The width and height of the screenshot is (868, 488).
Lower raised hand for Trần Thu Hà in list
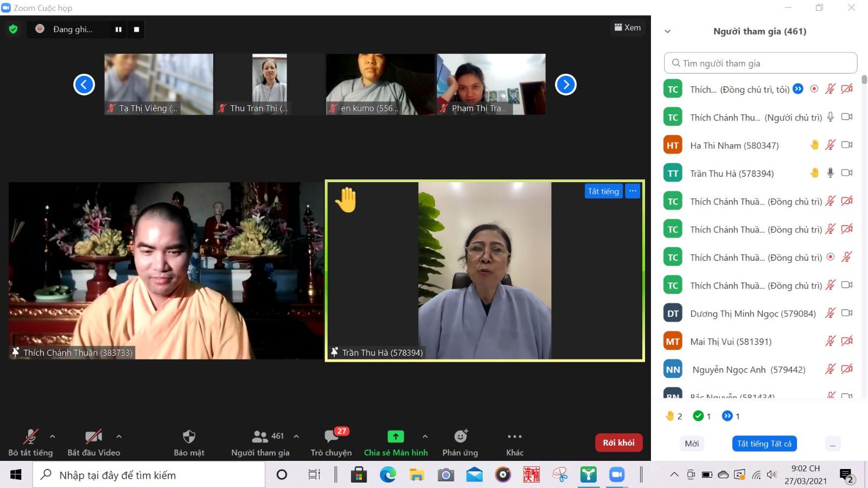(x=814, y=173)
